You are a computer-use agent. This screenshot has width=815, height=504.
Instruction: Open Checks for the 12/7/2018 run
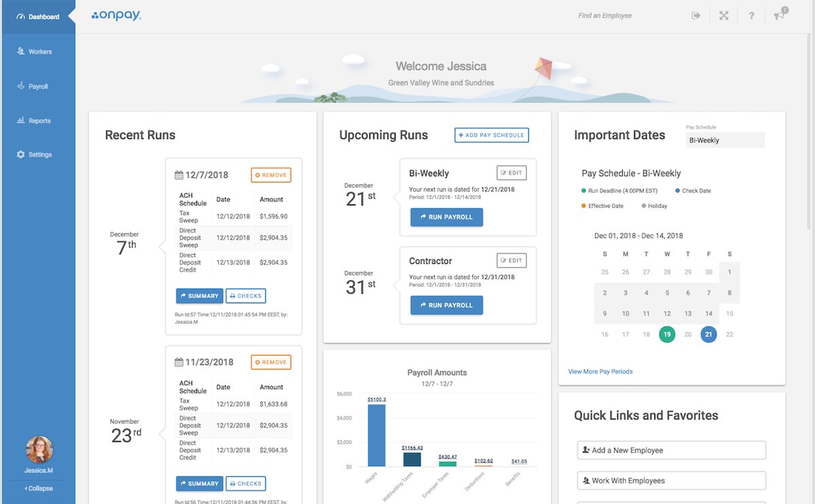(246, 296)
